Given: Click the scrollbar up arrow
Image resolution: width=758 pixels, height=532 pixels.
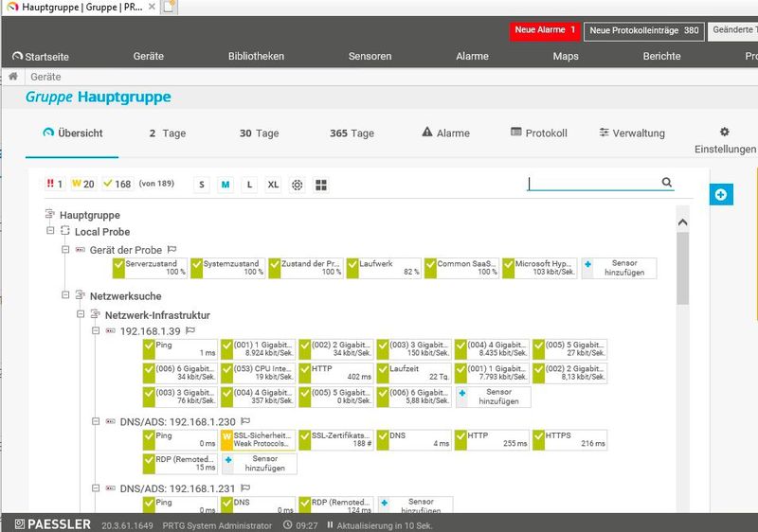Looking at the screenshot, I should [682, 222].
